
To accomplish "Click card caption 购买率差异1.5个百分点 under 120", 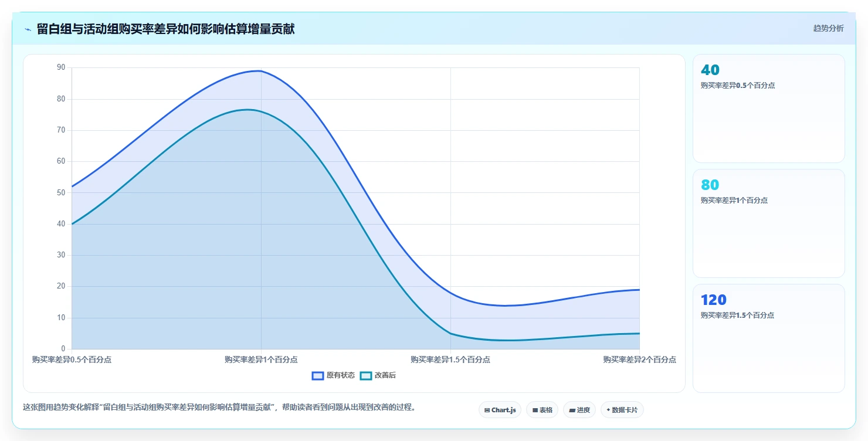I will coord(737,315).
